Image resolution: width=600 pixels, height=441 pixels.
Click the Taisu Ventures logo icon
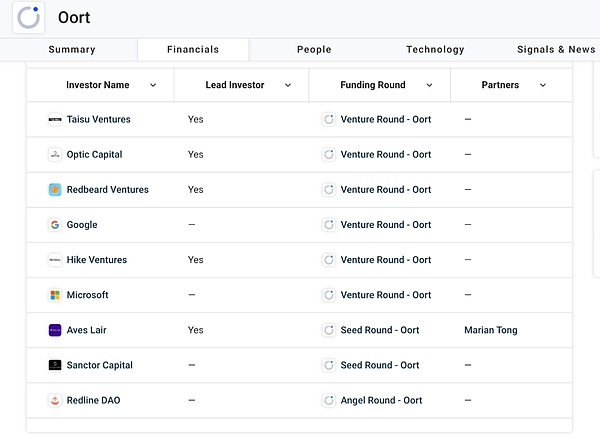[55, 120]
